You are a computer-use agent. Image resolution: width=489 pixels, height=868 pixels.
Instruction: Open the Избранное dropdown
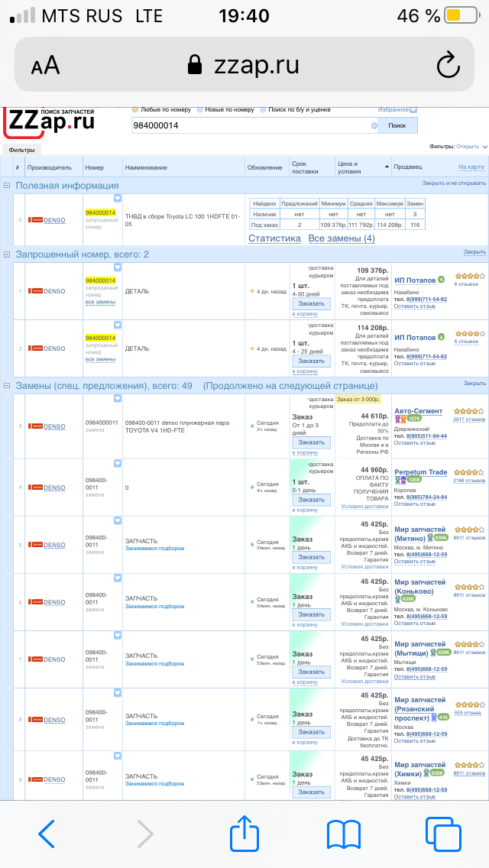[397, 109]
